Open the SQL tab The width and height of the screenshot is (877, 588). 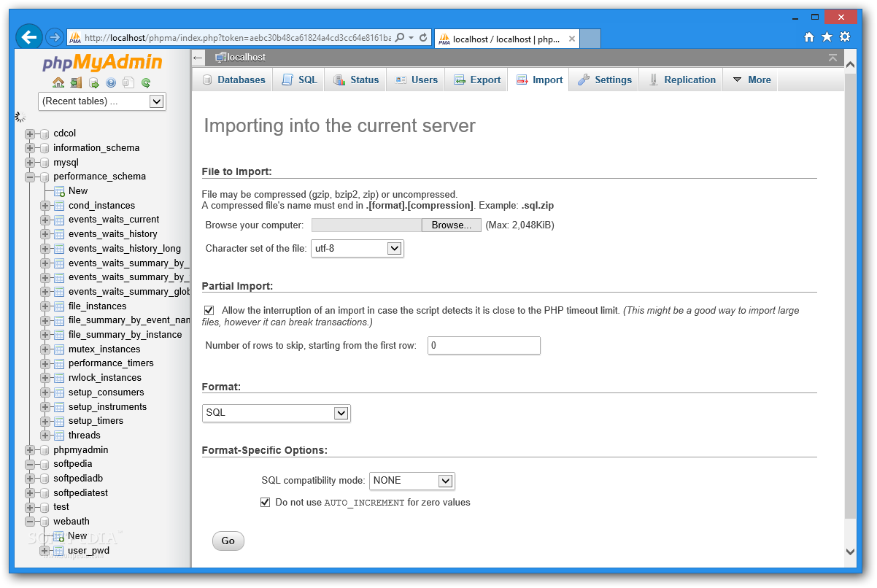299,80
